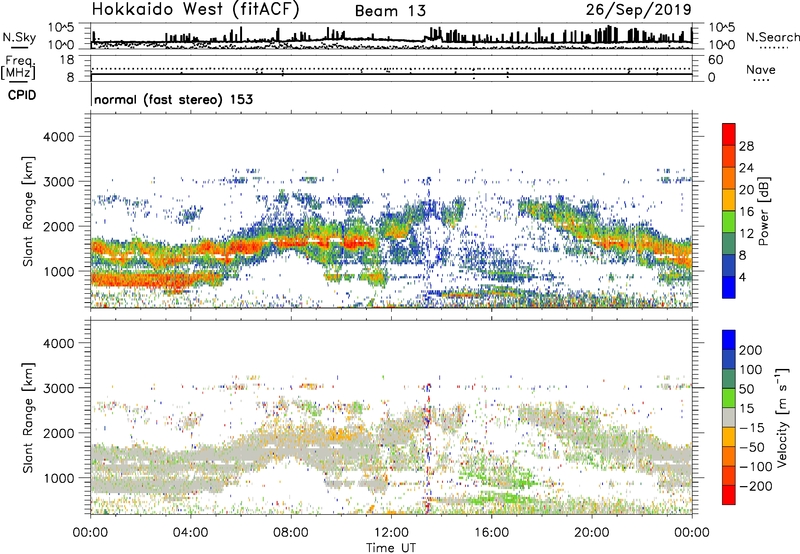Click the '16:00' time axis tick label
Viewport: 800px width, 554px height.
[x=491, y=533]
